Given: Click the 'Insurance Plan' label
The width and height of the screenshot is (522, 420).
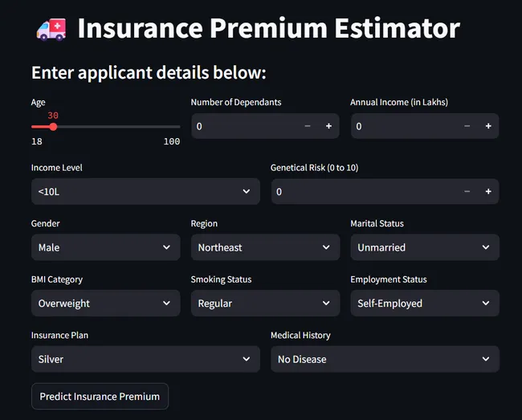Looking at the screenshot, I should click(60, 335).
